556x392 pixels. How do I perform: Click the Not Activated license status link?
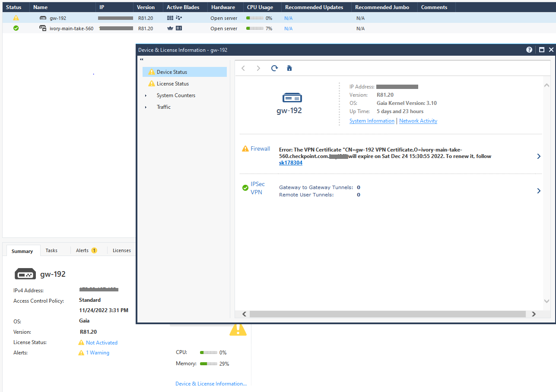102,343
